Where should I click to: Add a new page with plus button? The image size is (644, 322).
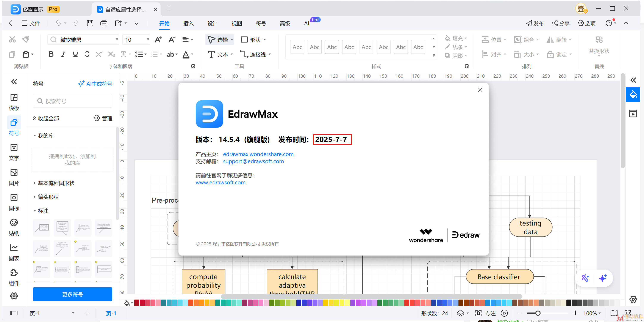click(x=87, y=313)
